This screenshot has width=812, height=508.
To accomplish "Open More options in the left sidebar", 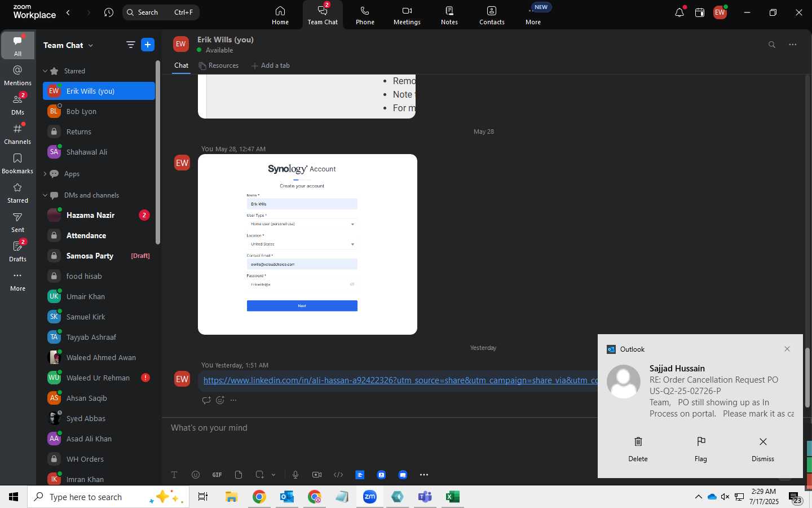I will click(x=17, y=281).
